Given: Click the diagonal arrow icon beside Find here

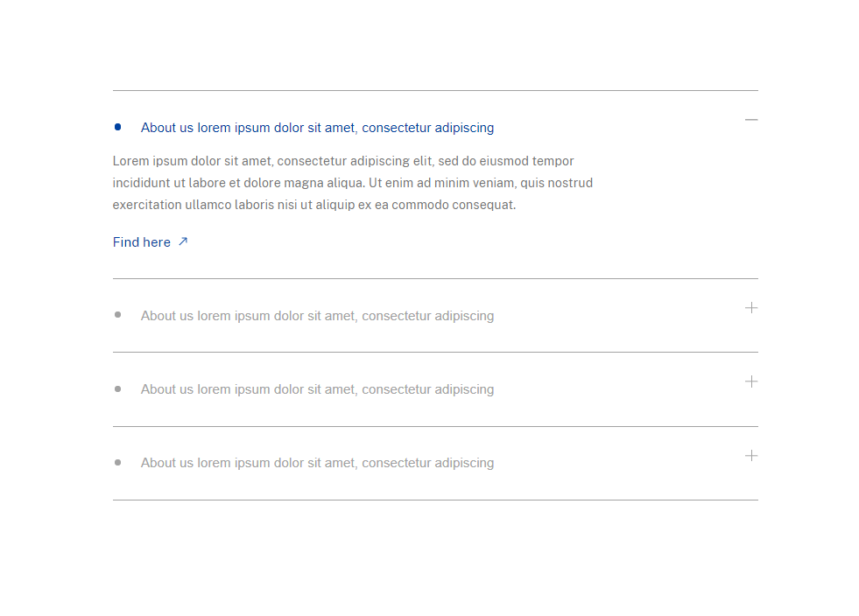Looking at the screenshot, I should (x=183, y=241).
